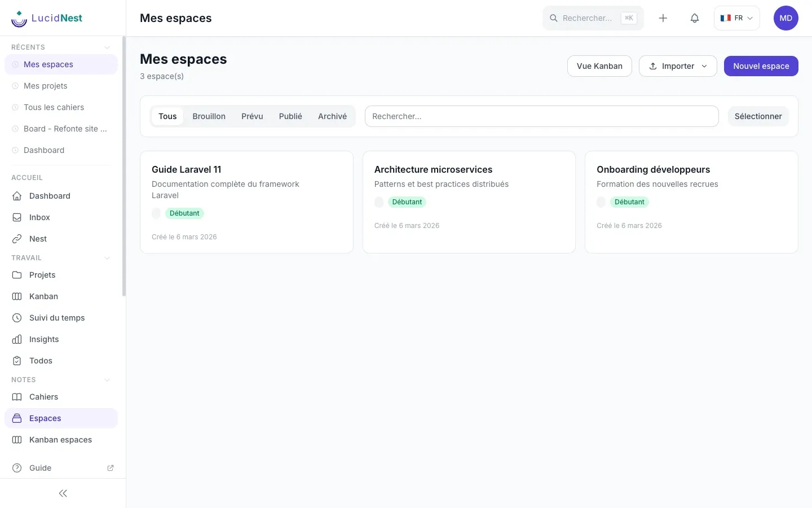Select the Archivé filter tab

[332, 116]
